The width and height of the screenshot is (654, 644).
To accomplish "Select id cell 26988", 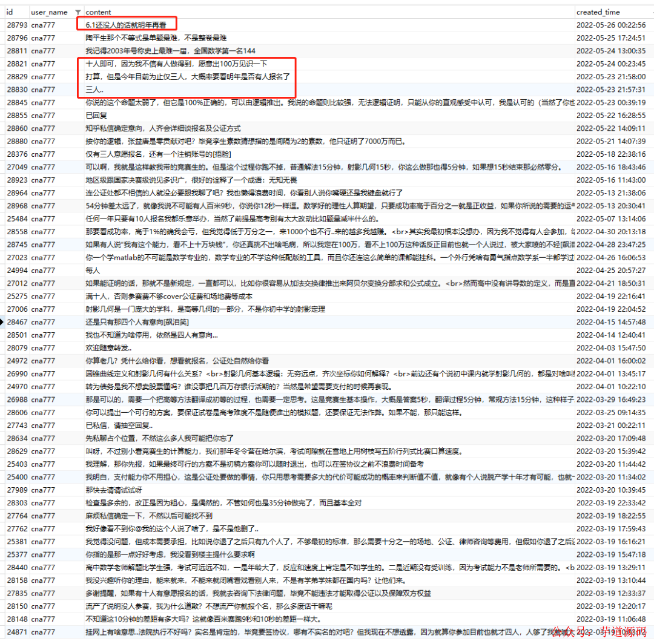I will pos(17,399).
